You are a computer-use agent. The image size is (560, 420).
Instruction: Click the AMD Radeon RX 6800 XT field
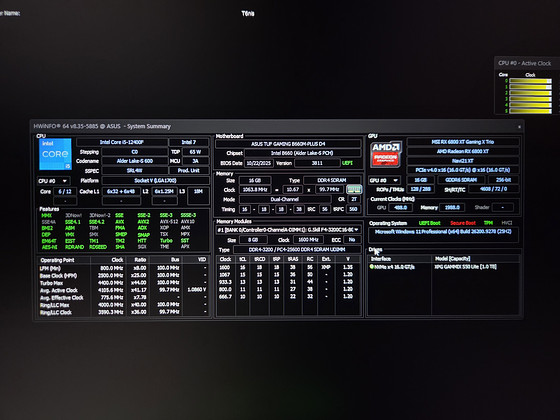pyautogui.click(x=462, y=151)
